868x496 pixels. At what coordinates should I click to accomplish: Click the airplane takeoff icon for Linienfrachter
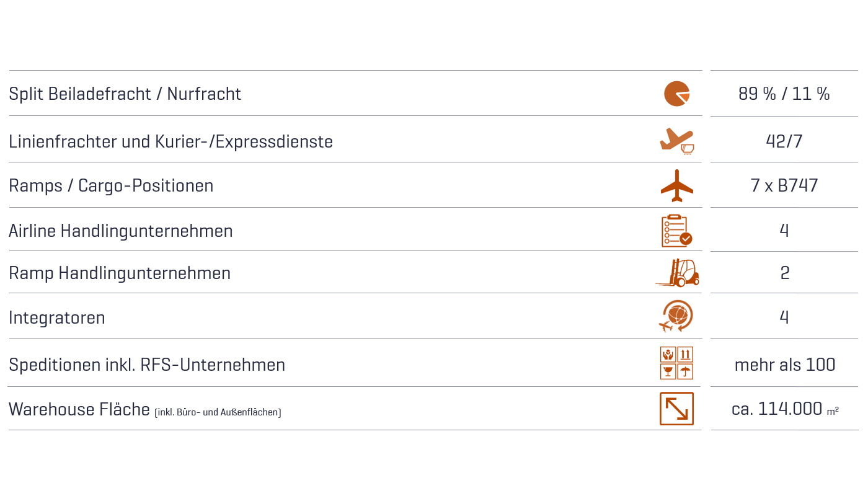(676, 141)
